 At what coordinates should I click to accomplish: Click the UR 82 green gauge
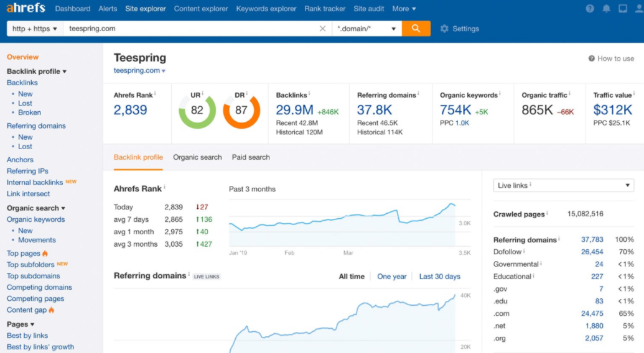(x=197, y=110)
